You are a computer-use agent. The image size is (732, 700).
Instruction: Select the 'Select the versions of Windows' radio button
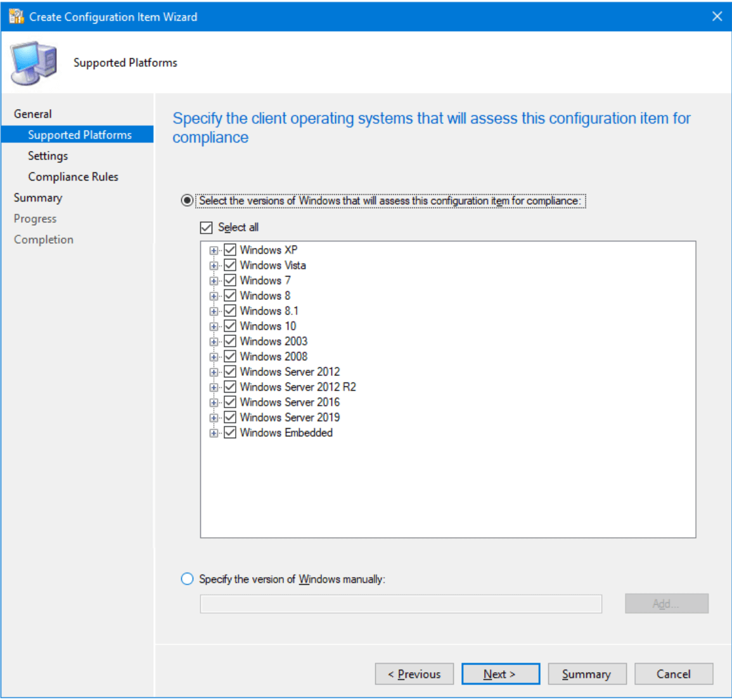pos(187,201)
